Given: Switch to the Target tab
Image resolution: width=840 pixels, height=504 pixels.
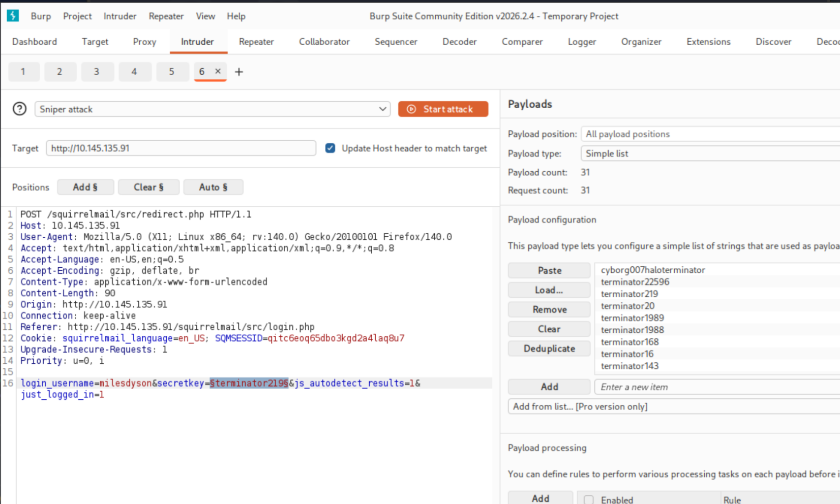Looking at the screenshot, I should (95, 42).
